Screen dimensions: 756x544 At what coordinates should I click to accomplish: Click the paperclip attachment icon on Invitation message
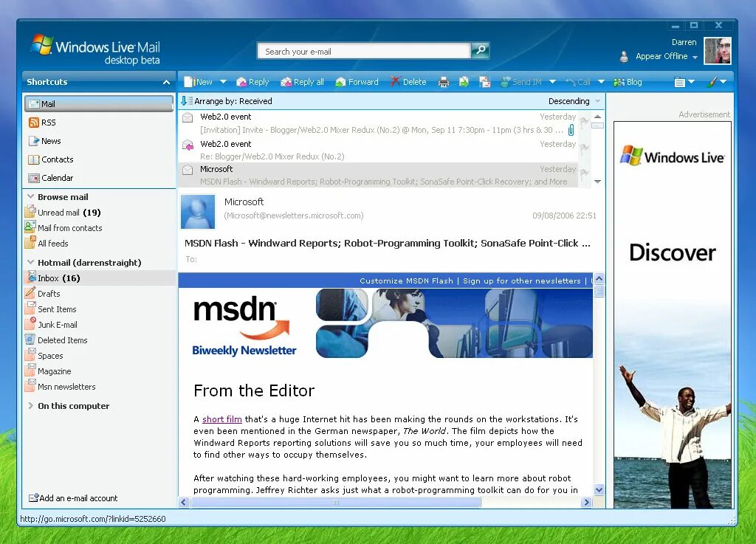571,130
